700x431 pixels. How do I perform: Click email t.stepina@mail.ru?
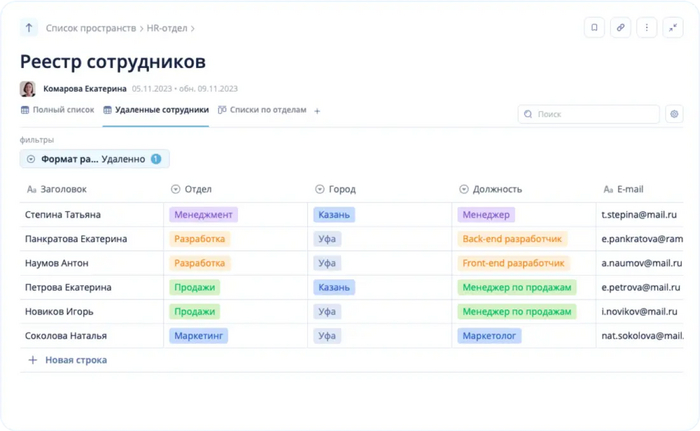tap(639, 215)
